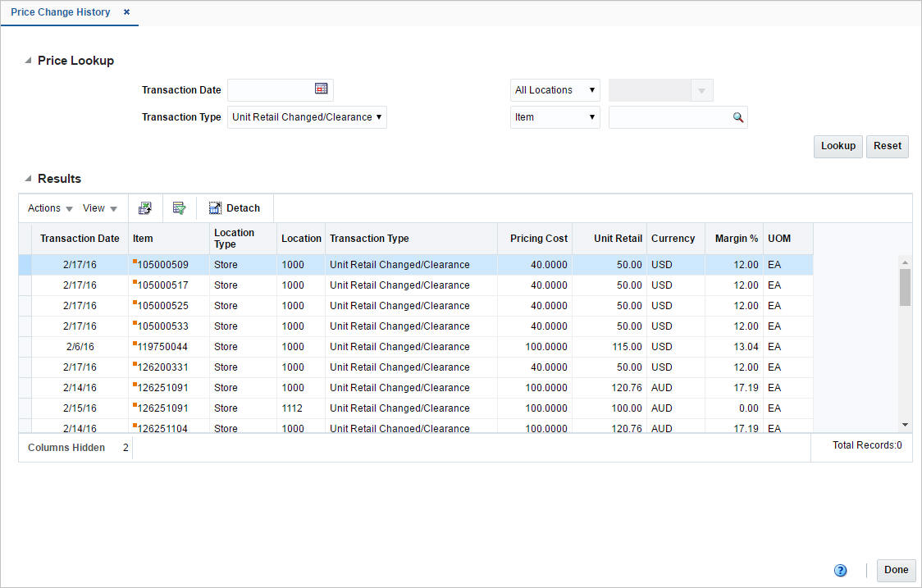Screen dimensions: 922x588
Task: Click the vertical scrollbar thumb in results
Action: (905, 287)
